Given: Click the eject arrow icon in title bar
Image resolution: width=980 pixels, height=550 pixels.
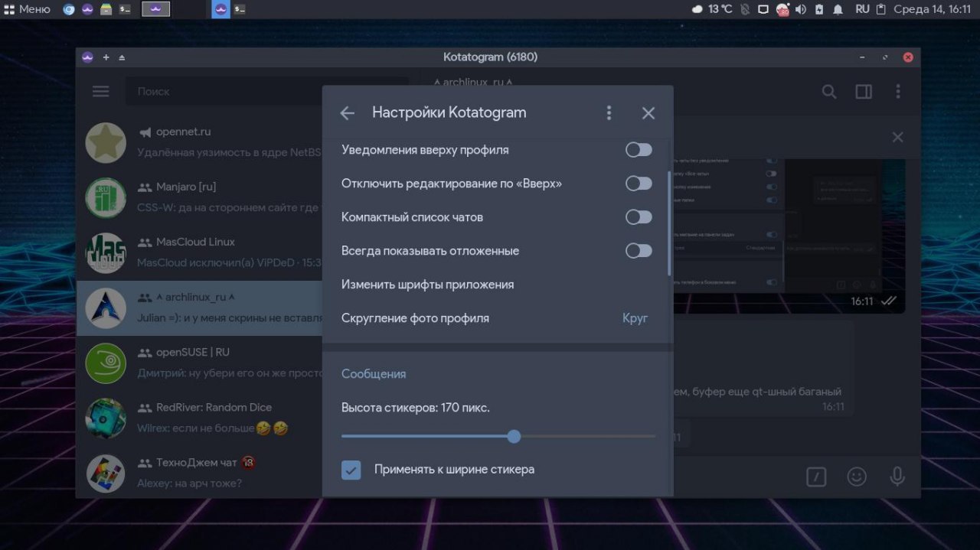Looking at the screenshot, I should coord(122,57).
